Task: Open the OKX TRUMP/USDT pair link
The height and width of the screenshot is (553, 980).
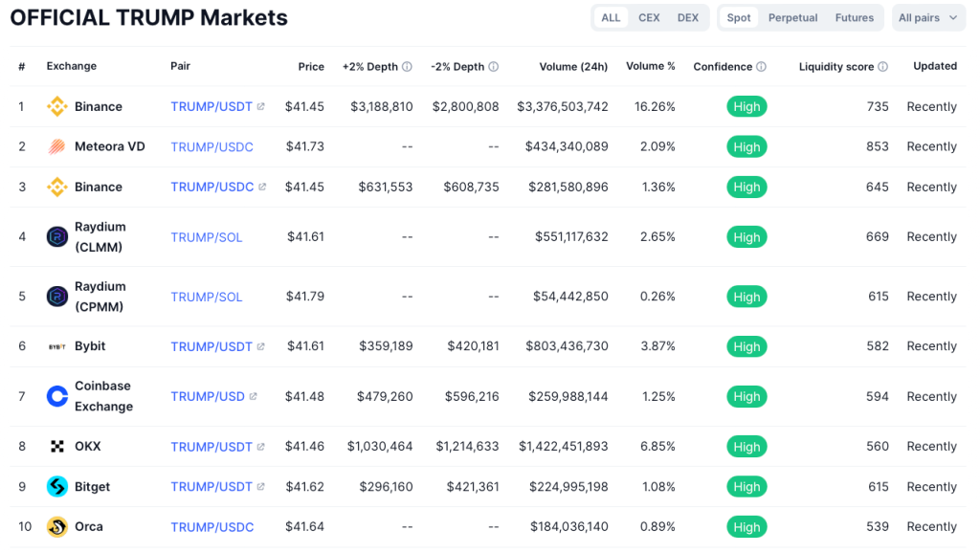Action: tap(212, 447)
